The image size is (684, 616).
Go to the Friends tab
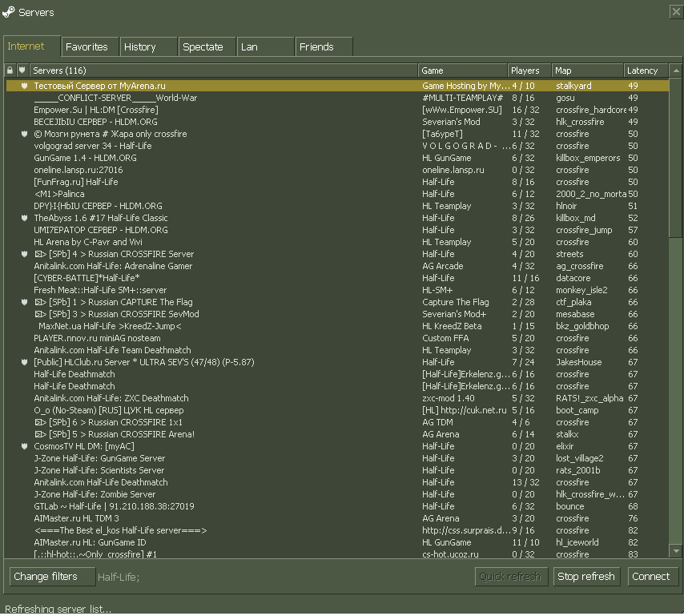(x=324, y=47)
